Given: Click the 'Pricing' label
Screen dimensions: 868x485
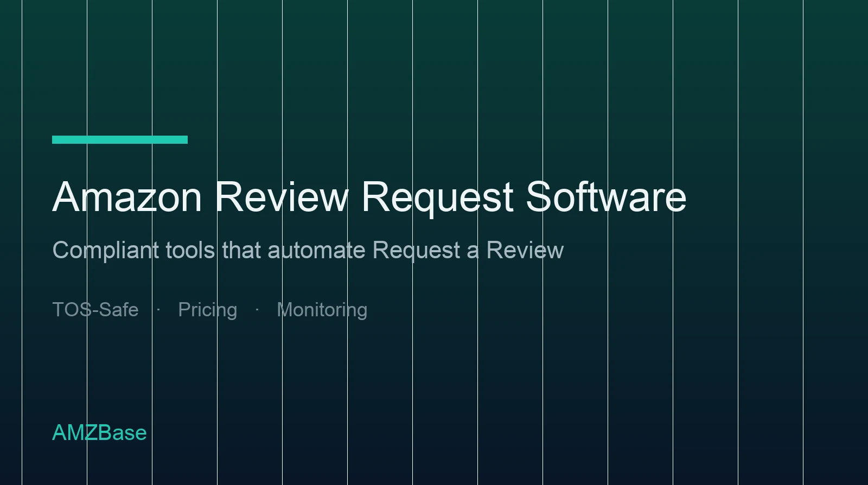Looking at the screenshot, I should (x=208, y=310).
